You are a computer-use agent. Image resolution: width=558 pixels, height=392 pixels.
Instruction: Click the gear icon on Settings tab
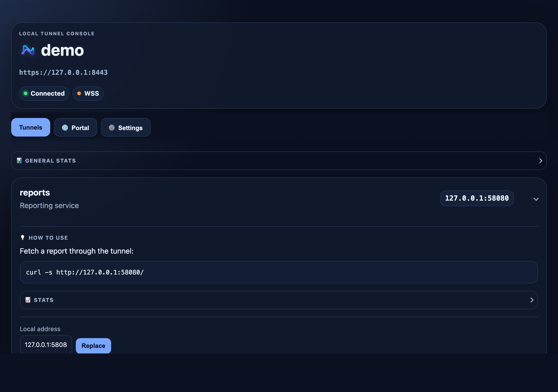point(112,128)
